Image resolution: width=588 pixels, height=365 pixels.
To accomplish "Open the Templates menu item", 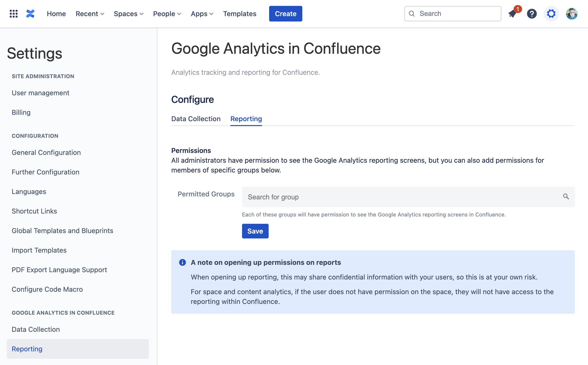I will tap(240, 14).
